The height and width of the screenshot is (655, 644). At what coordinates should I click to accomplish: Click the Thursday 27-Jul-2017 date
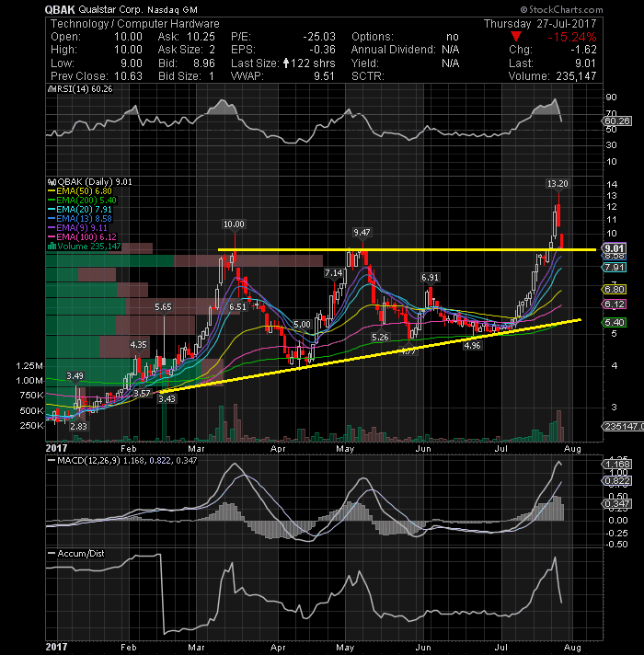(x=540, y=24)
